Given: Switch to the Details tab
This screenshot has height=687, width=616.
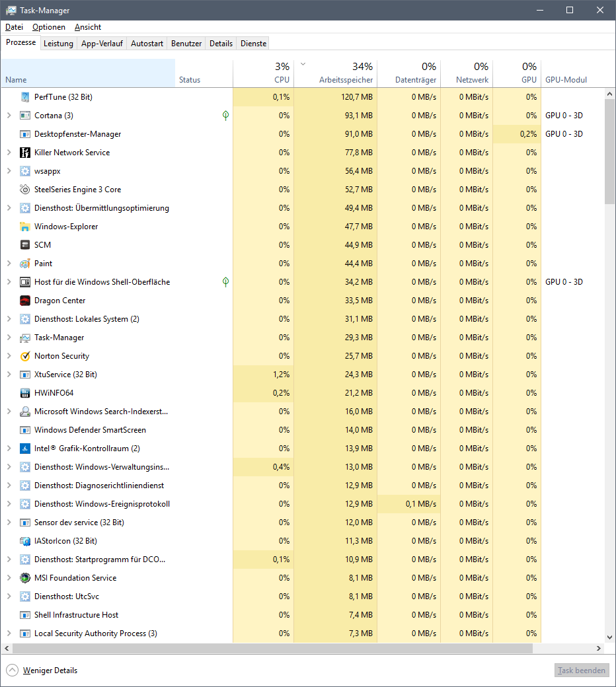Looking at the screenshot, I should pos(221,44).
